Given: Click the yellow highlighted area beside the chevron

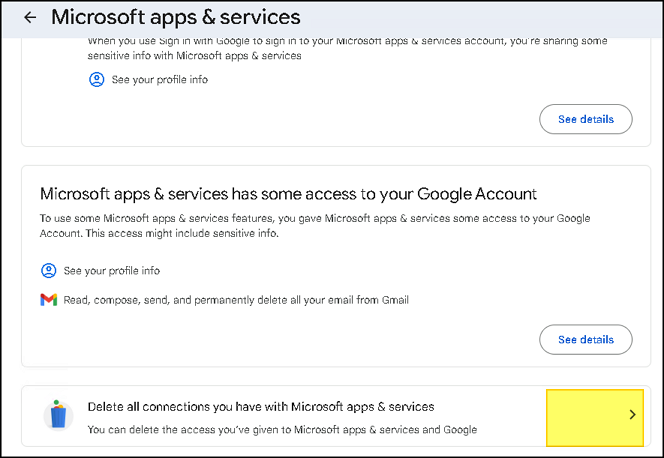Looking at the screenshot, I should 595,418.
